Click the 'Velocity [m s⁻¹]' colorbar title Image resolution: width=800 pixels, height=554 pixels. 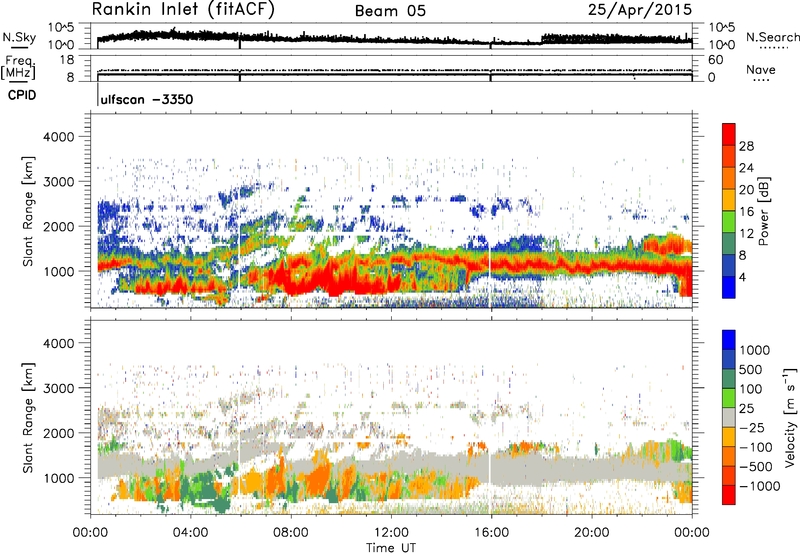(790, 417)
